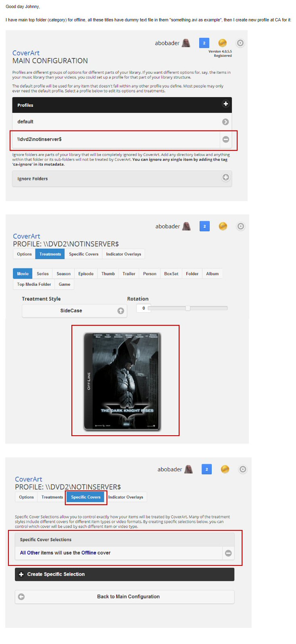This screenshot has height=644, width=296.
Task: Click CoverArt title above MAIN CONFIGURATION
Action: pyautogui.click(x=26, y=53)
